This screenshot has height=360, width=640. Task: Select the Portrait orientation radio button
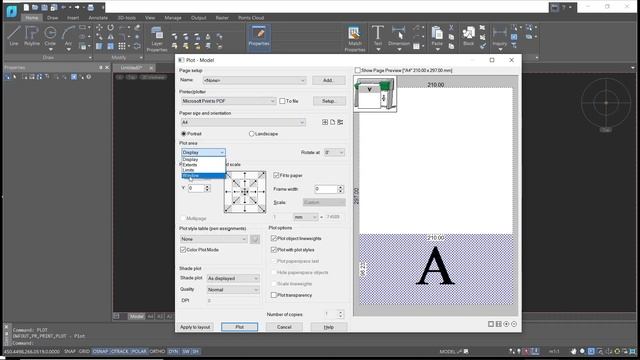[184, 134]
